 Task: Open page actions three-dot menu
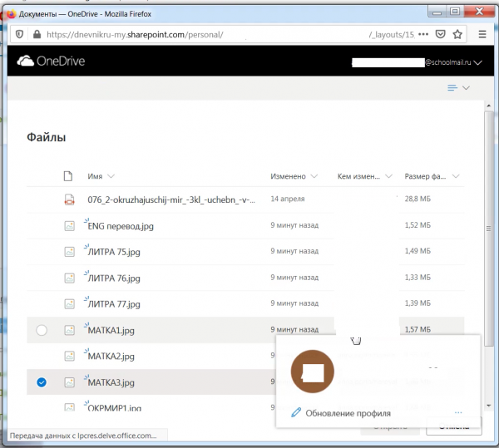pyautogui.click(x=424, y=35)
